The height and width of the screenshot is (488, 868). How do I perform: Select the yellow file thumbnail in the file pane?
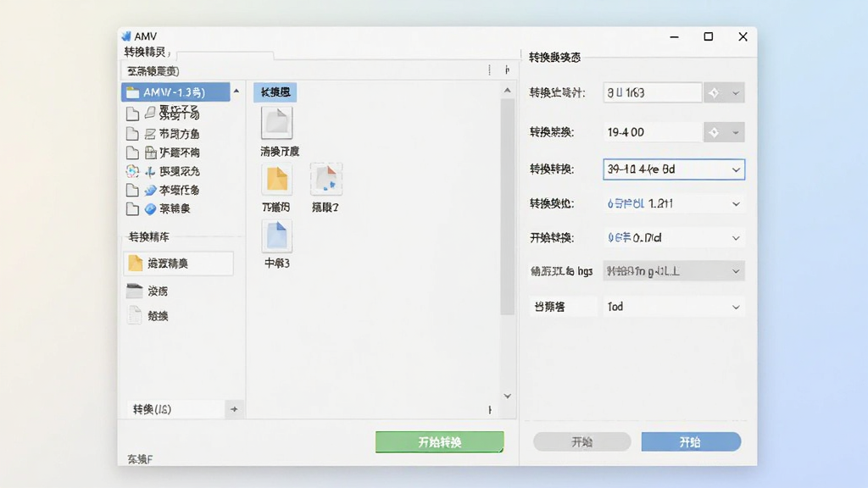(x=277, y=180)
